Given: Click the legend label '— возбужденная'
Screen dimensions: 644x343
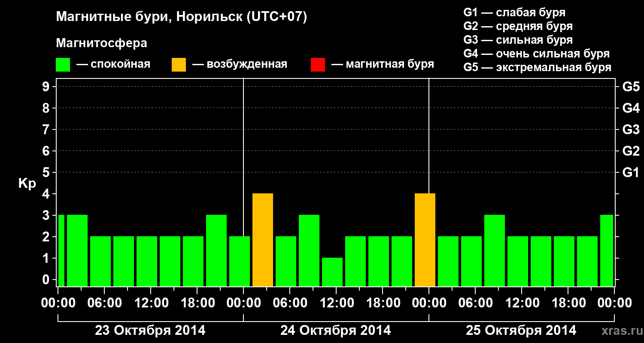Looking at the screenshot, I should pos(240,65).
